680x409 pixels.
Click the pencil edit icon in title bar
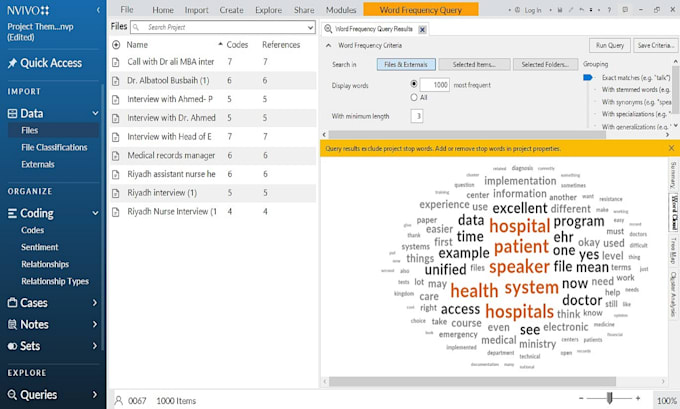[571, 10]
